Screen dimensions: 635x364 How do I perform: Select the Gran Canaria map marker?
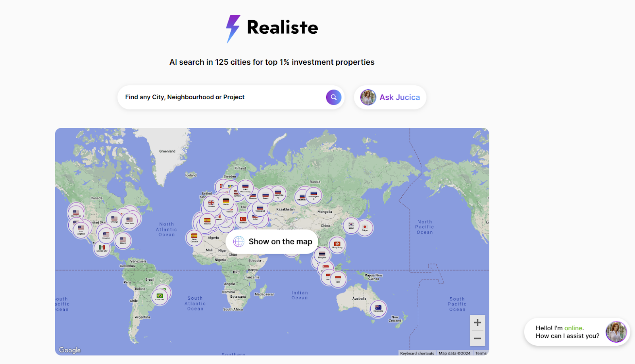[194, 238]
